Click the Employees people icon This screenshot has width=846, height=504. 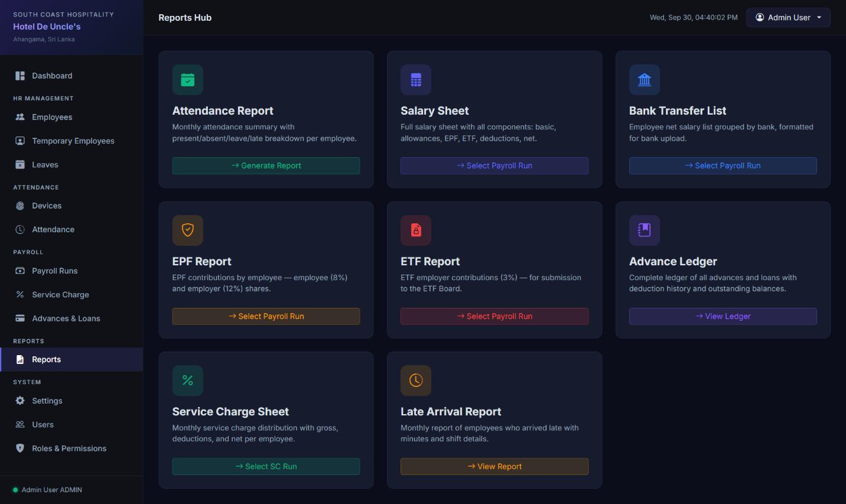[20, 117]
